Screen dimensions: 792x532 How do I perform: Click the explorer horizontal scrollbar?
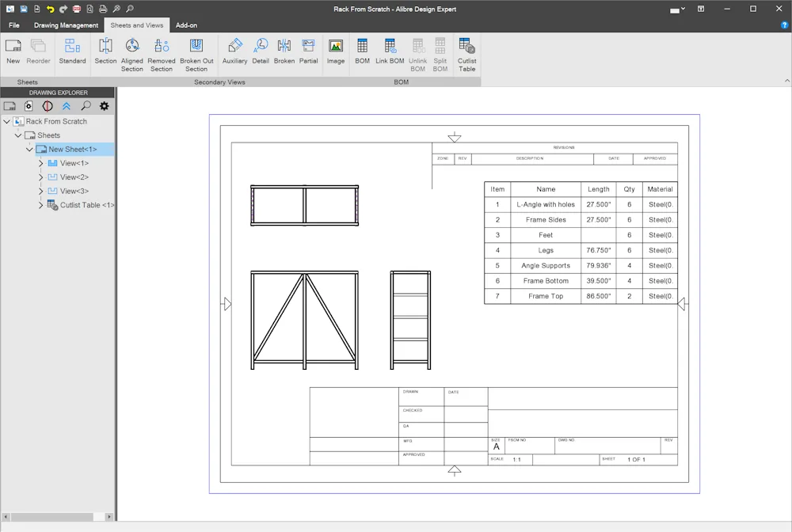52,517
